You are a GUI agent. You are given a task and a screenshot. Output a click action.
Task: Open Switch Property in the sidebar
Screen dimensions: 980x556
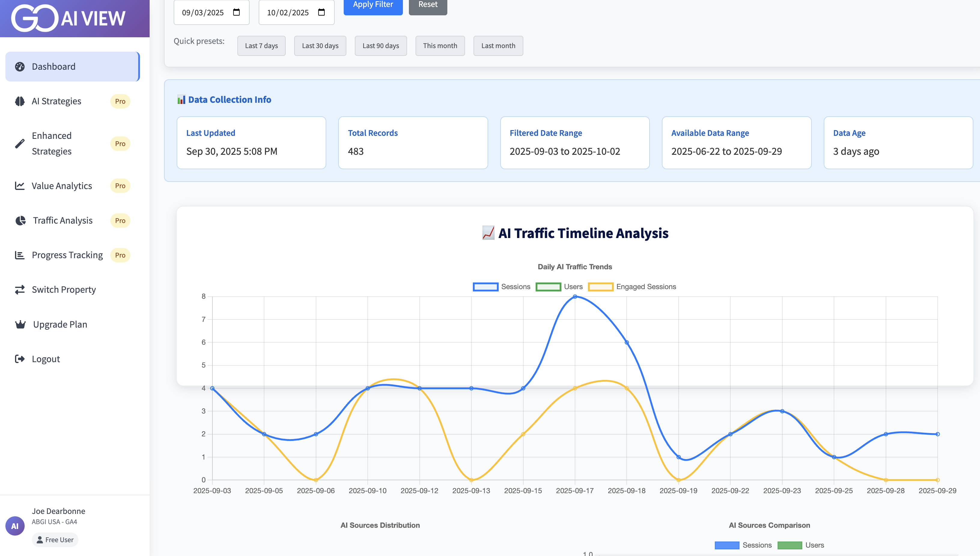[x=64, y=290]
